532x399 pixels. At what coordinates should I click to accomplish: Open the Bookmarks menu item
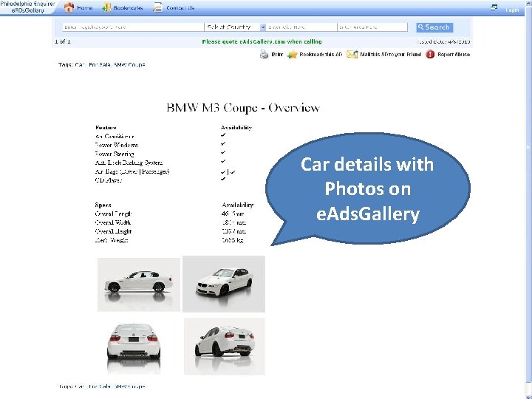[x=128, y=7]
